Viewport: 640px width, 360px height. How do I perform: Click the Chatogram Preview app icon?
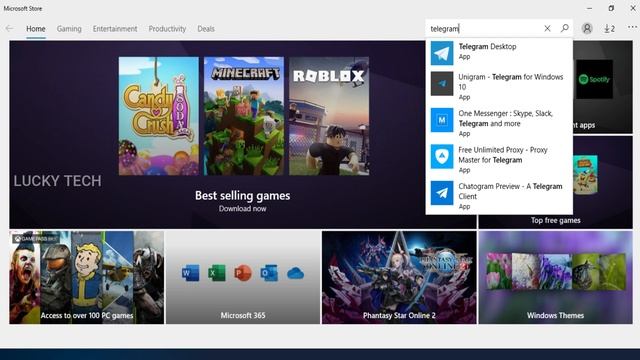(x=442, y=193)
